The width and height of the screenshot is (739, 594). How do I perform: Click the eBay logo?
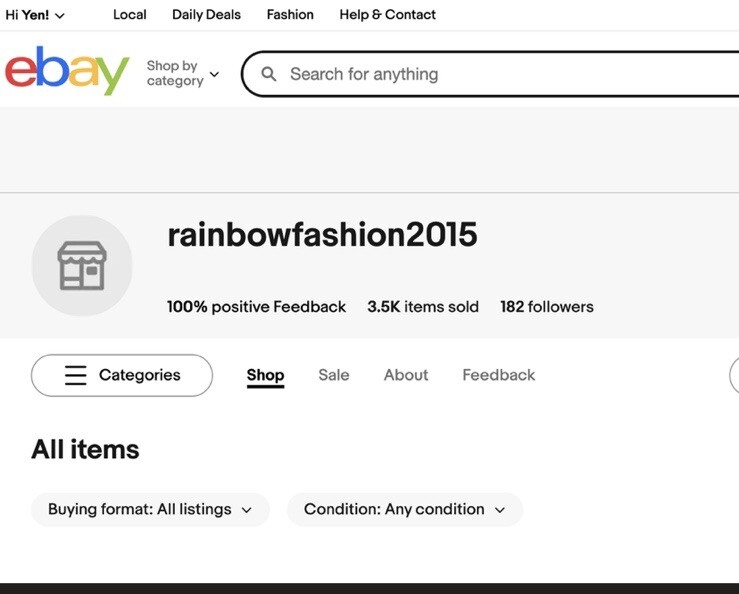67,71
